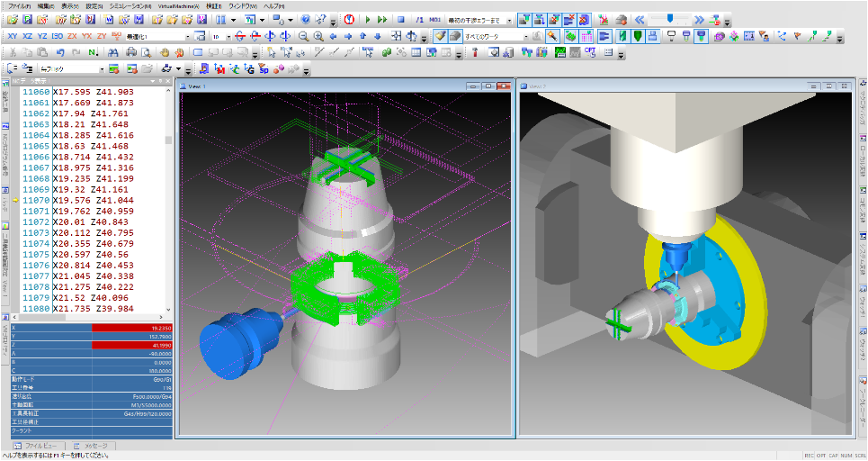
Task: Click the hand pan tool icon
Action: point(165,52)
